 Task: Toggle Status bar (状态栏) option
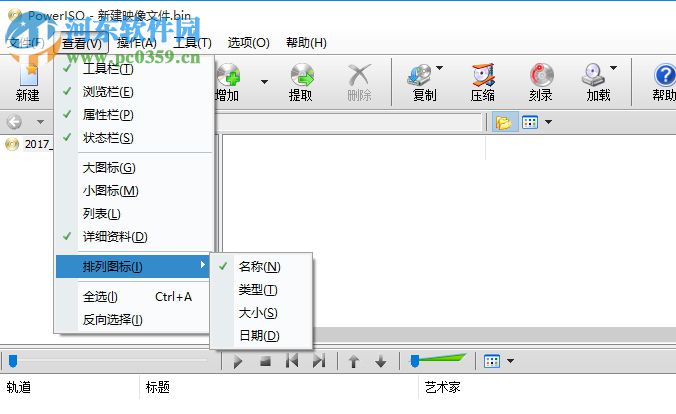point(135,138)
